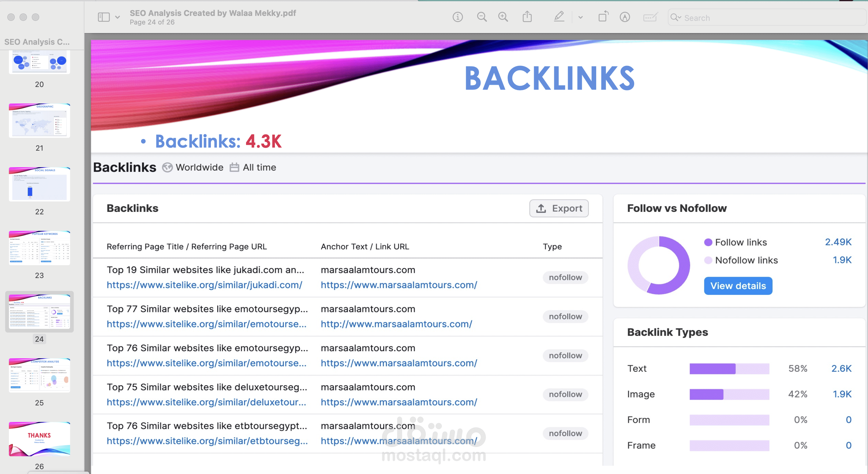Image resolution: width=868 pixels, height=474 pixels.
Task: Rotate the page with the rotate icon
Action: pos(603,17)
